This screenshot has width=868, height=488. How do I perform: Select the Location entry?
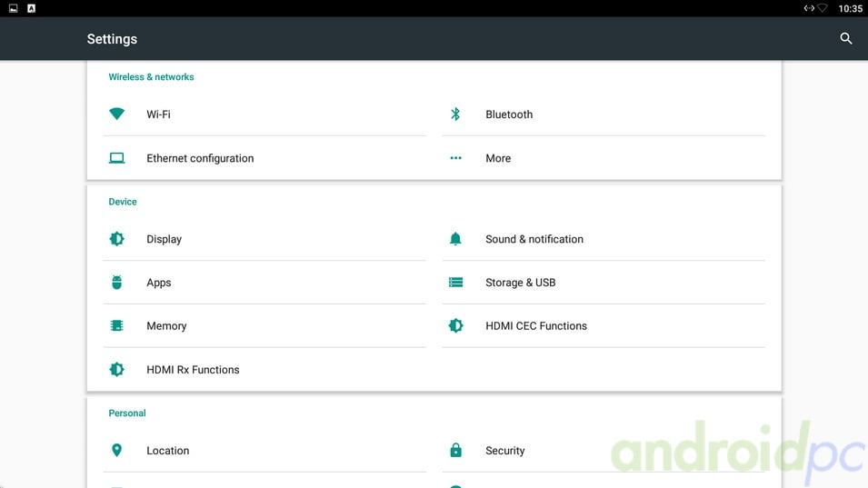click(x=264, y=451)
